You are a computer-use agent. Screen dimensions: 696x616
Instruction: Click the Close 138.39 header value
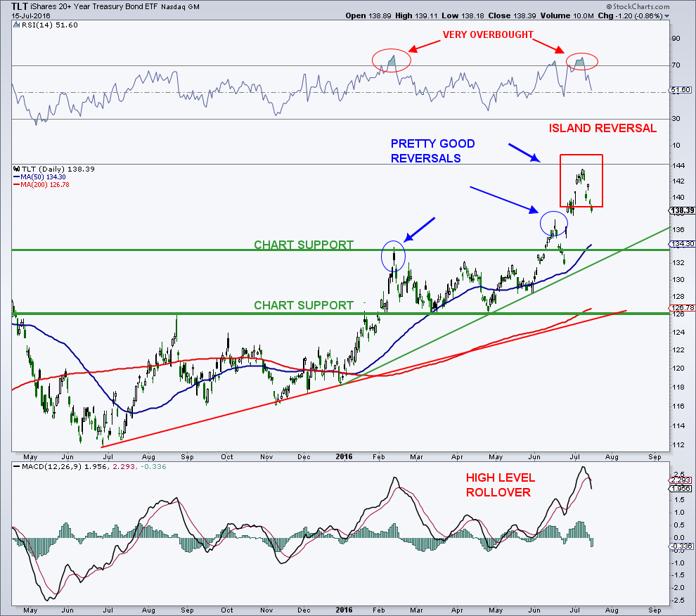click(x=513, y=15)
